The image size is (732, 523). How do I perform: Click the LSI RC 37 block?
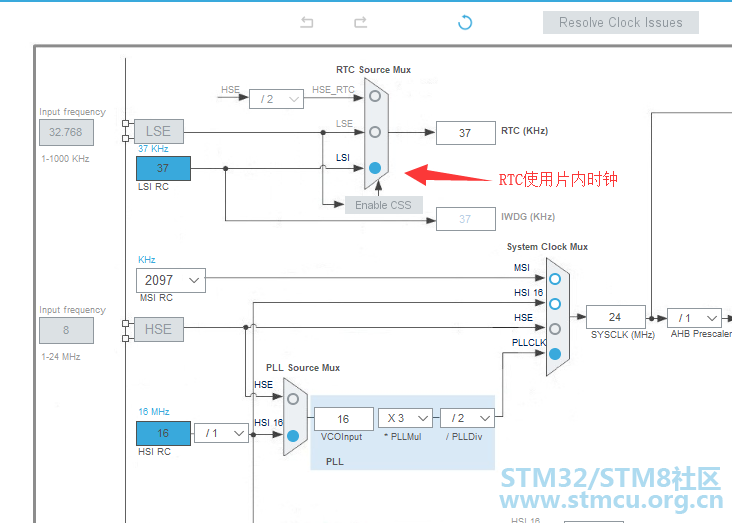(x=163, y=168)
